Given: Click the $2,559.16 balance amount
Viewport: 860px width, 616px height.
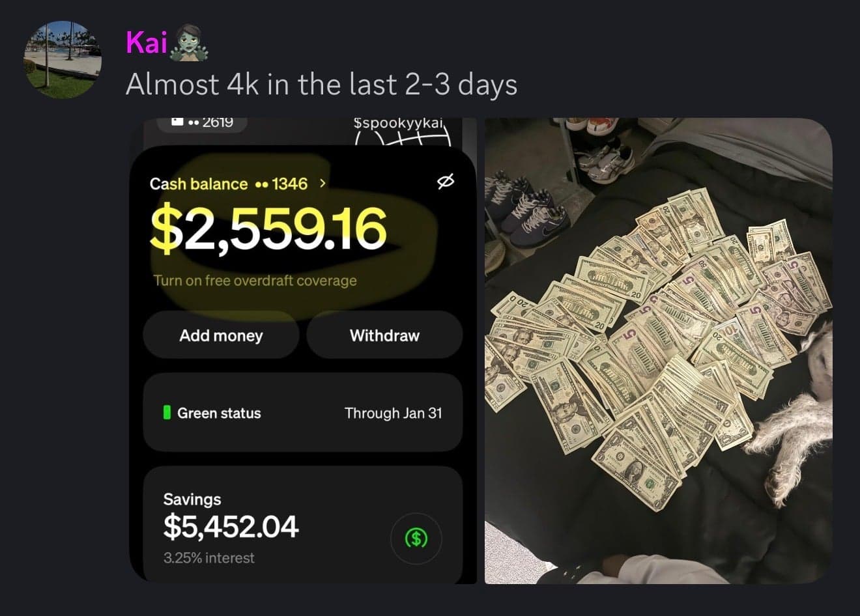Looking at the screenshot, I should point(268,229).
